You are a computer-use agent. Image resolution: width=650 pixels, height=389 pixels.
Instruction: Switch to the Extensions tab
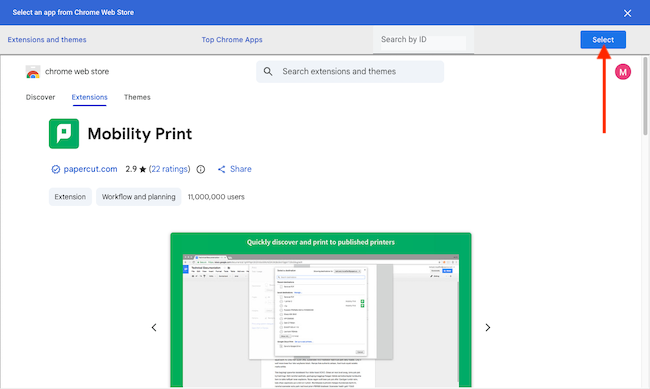(x=90, y=97)
